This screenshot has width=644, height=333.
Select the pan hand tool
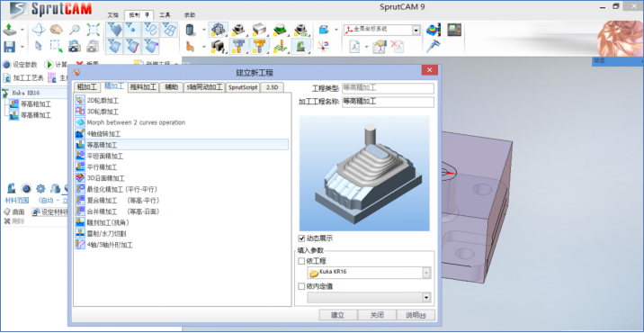[x=57, y=30]
